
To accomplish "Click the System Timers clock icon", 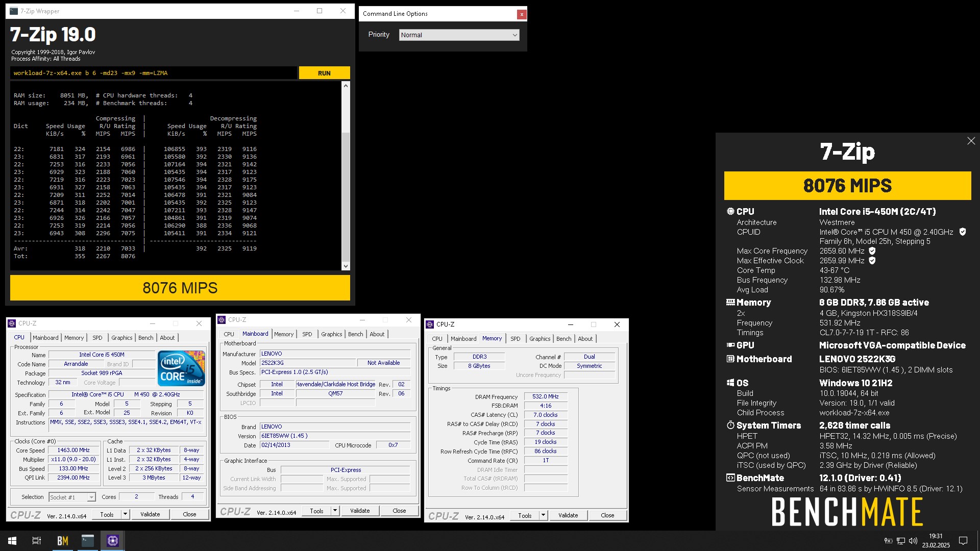I will click(x=730, y=425).
